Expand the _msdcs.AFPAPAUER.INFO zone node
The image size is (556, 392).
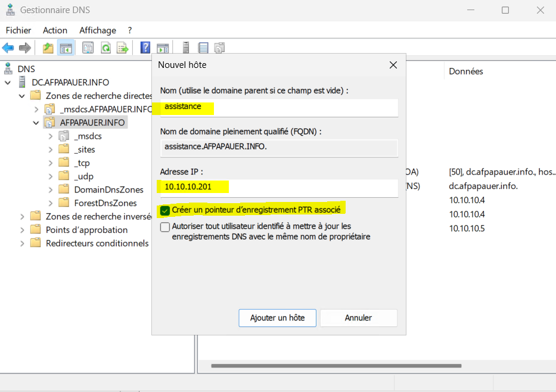(36, 110)
